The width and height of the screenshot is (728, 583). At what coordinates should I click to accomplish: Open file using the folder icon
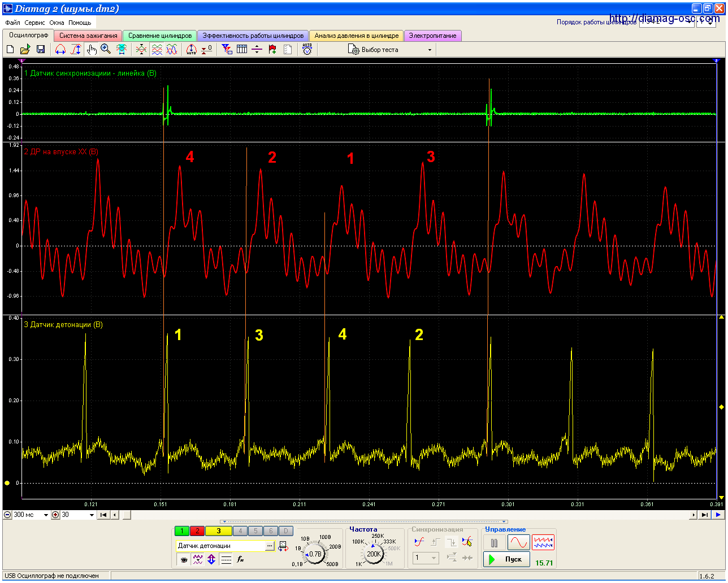[25, 50]
